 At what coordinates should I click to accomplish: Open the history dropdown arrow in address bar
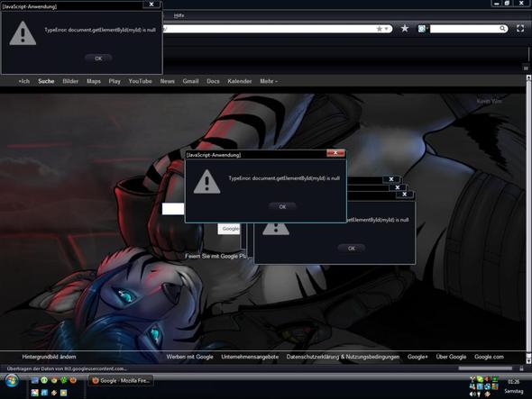[386, 29]
